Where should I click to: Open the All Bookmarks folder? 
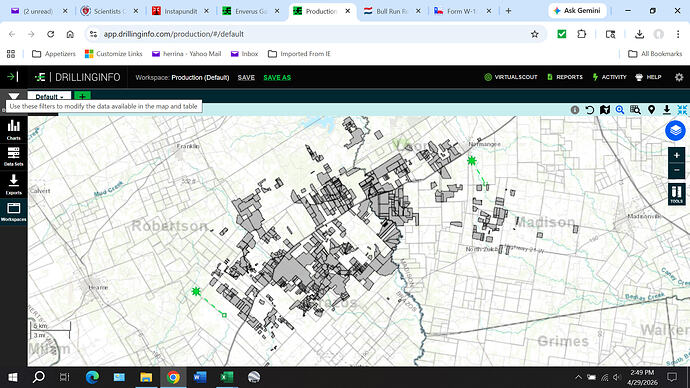[x=655, y=54]
